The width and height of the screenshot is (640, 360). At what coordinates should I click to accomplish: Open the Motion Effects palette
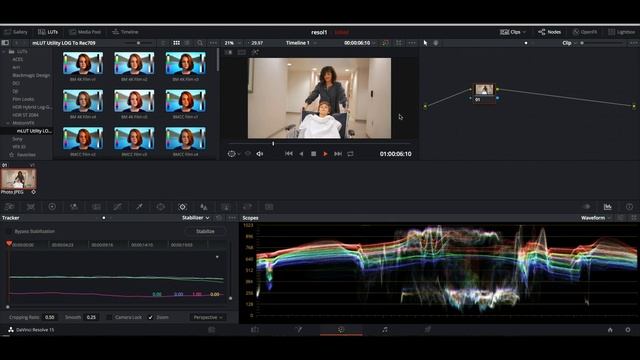(96, 207)
